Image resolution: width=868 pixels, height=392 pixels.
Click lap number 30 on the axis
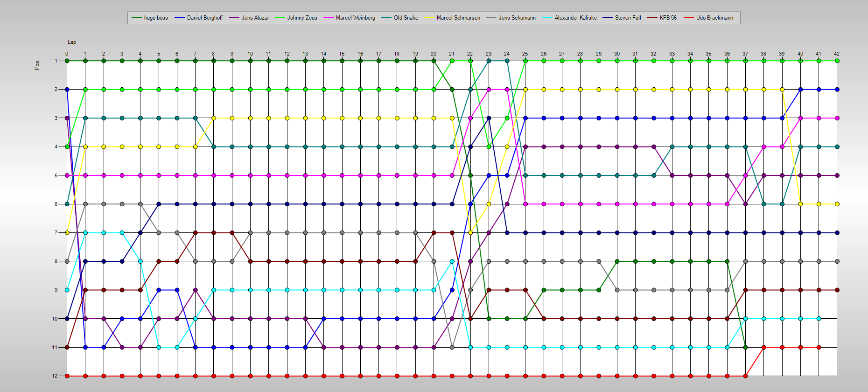click(617, 54)
